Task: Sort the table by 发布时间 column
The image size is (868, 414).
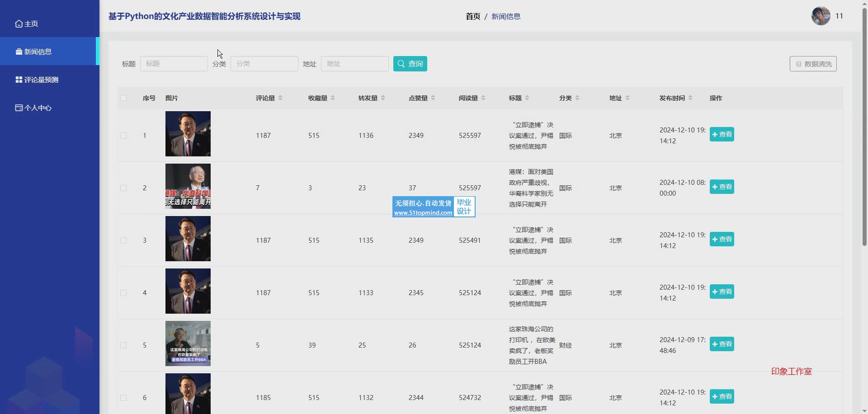Action: point(690,98)
